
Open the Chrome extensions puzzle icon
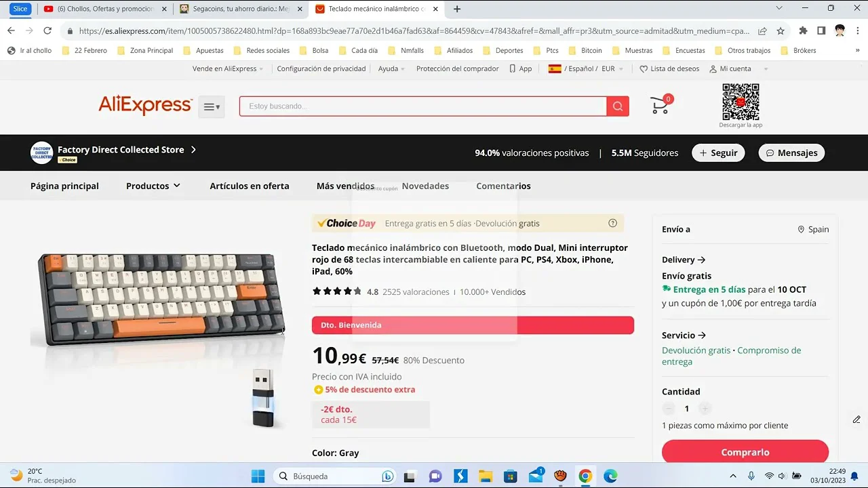tap(804, 30)
